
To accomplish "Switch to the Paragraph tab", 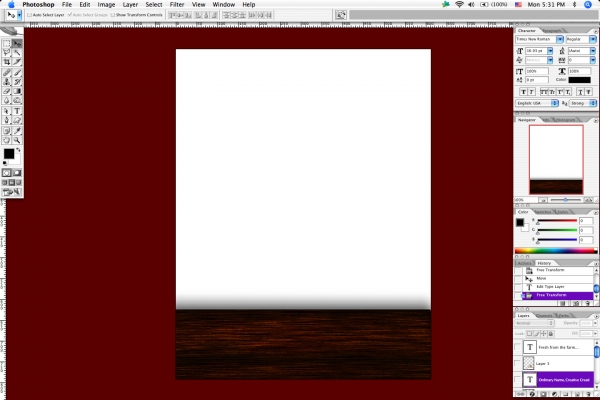I will coord(551,31).
